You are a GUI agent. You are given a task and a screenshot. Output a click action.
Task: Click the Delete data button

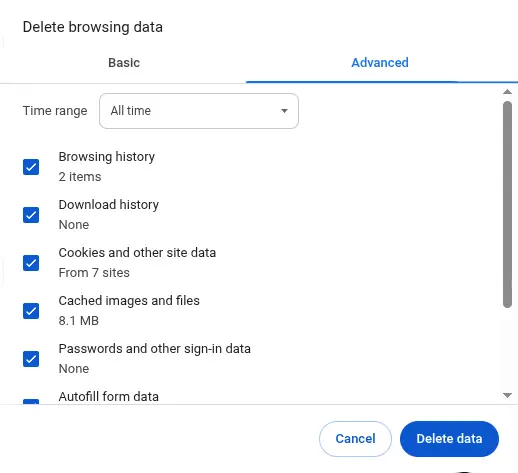pyautogui.click(x=449, y=439)
